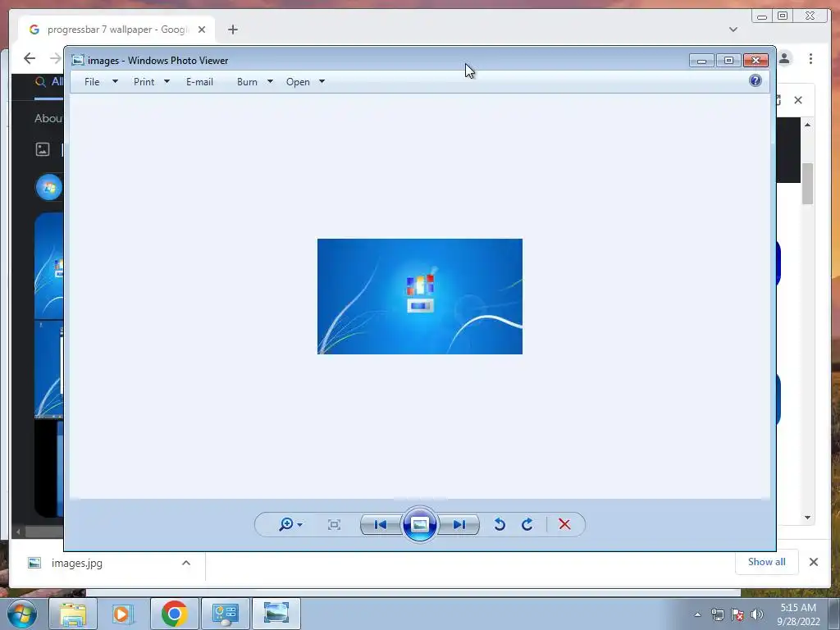Open the Windows Start menu
The height and width of the screenshot is (630, 840).
click(22, 614)
